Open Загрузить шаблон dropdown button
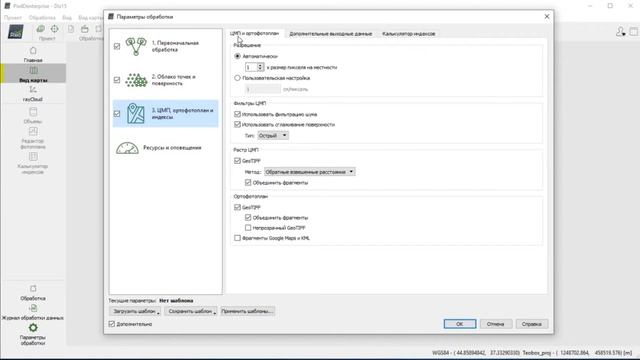 point(135,311)
